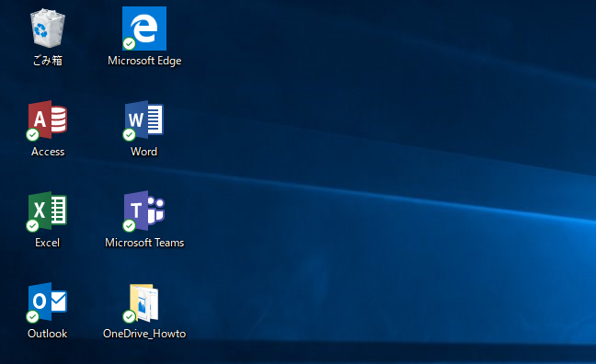Click the ごみ箱 label text
Viewport: 596px width, 364px height.
coord(48,61)
